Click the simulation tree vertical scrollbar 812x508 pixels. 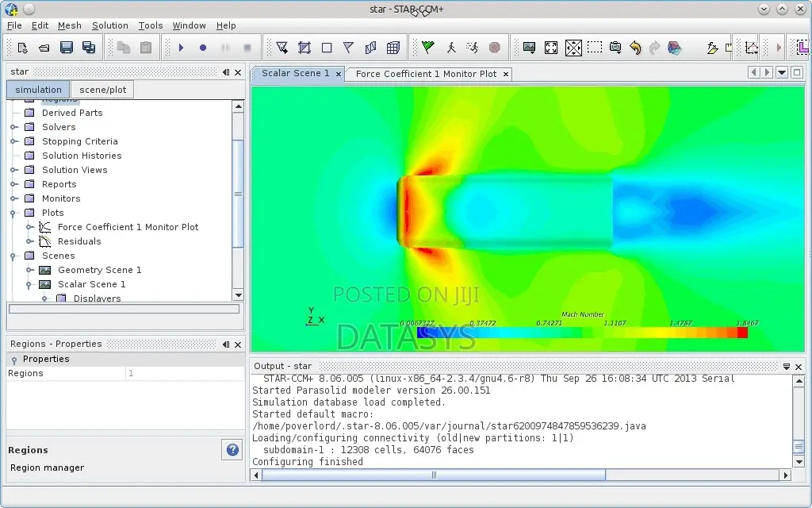click(238, 194)
